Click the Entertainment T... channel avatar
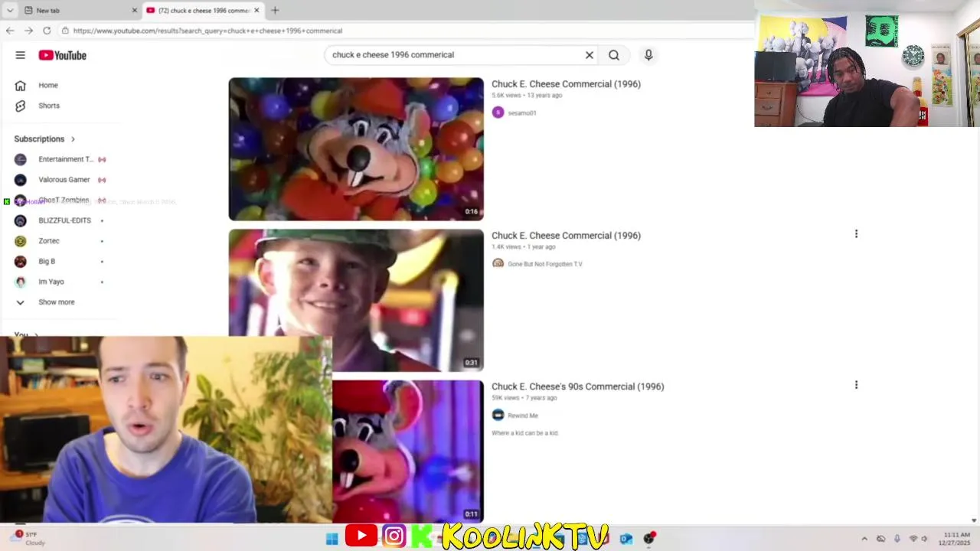 click(21, 159)
